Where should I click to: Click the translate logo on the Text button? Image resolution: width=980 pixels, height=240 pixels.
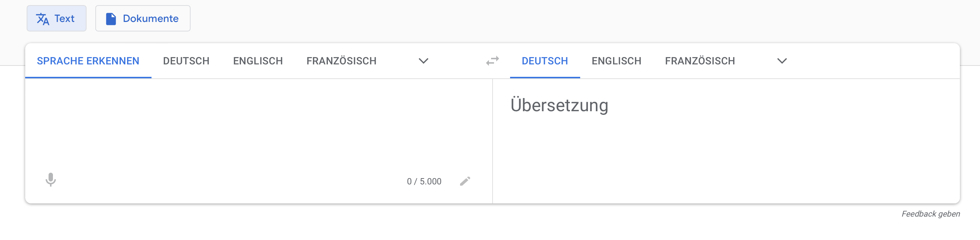click(43, 18)
